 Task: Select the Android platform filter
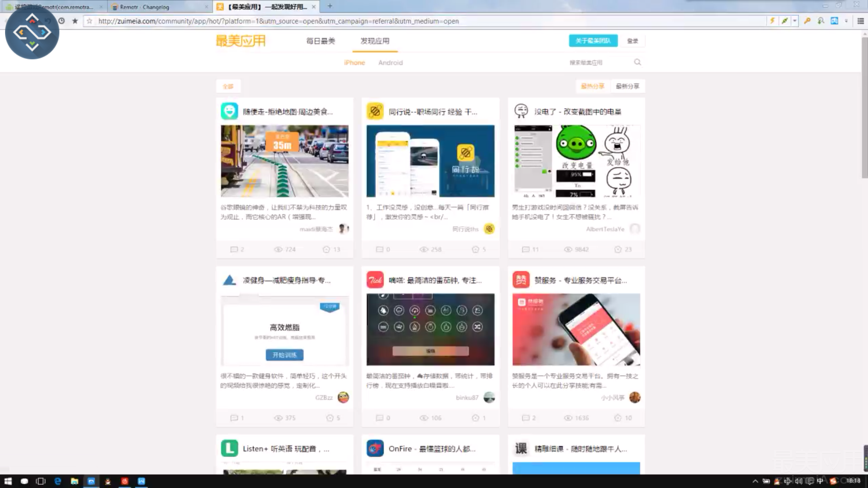pos(390,63)
